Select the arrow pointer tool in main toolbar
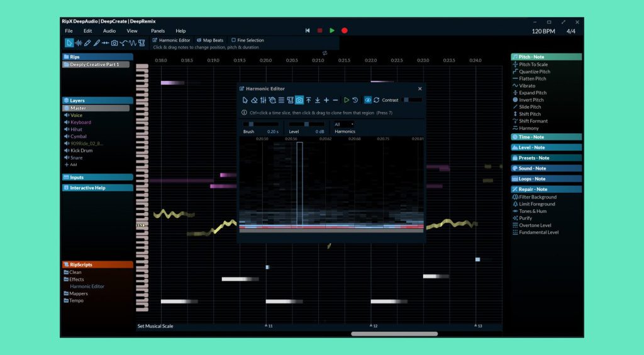Image resolution: width=644 pixels, height=355 pixels. click(x=69, y=43)
